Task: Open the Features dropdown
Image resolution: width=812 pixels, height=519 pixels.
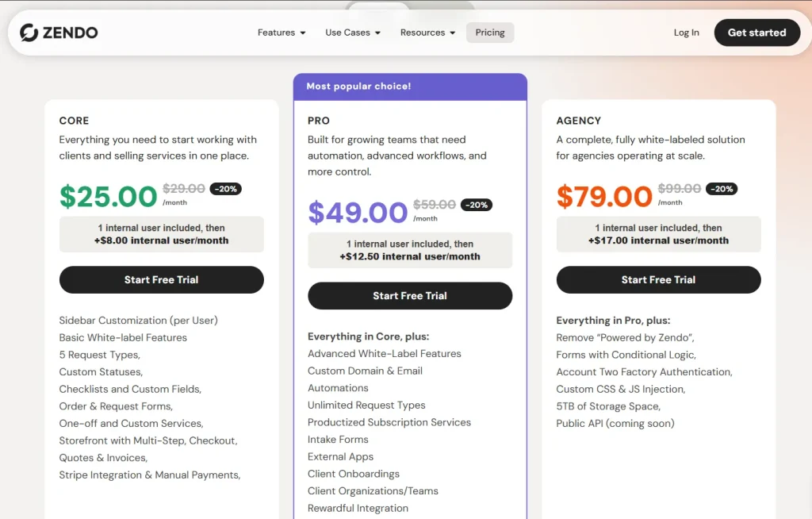Action: tap(281, 33)
